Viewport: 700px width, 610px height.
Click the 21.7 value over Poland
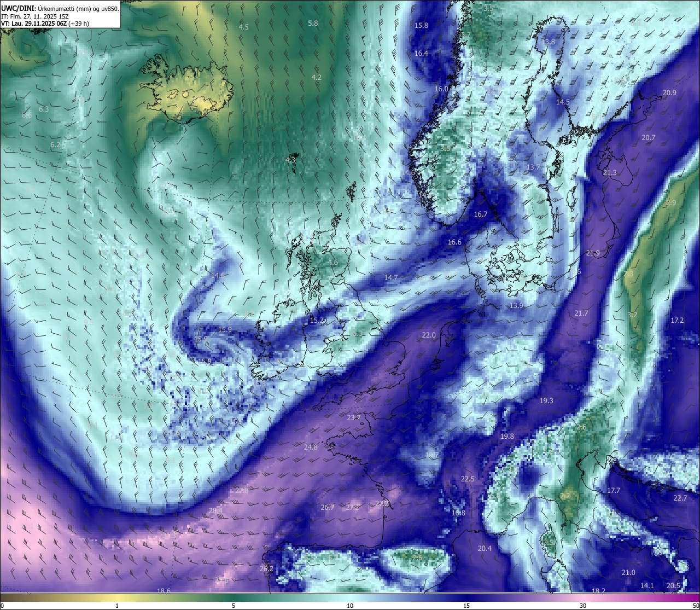(581, 313)
